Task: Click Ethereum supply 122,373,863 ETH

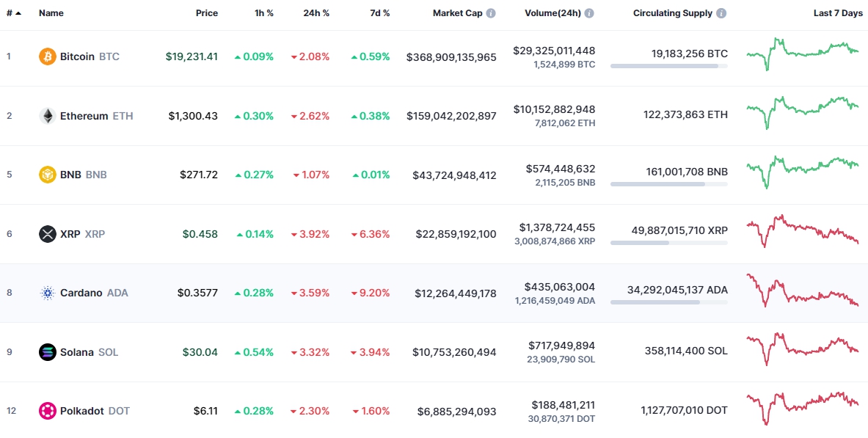Action: tap(685, 114)
